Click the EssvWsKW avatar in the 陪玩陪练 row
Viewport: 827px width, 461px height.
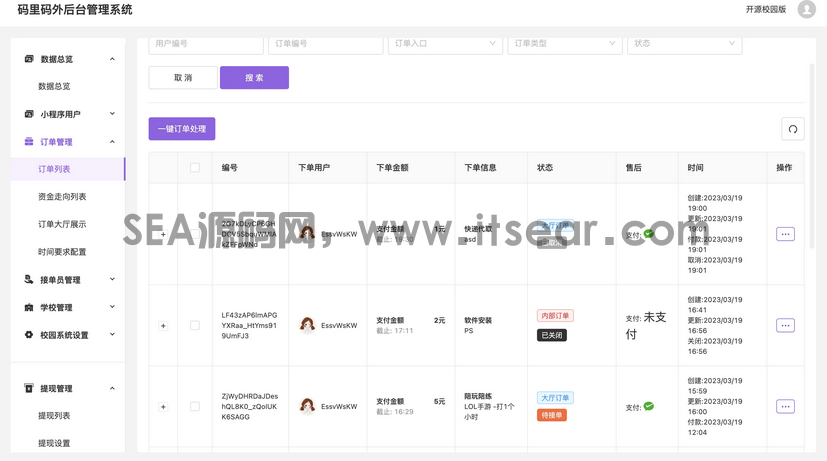click(307, 406)
